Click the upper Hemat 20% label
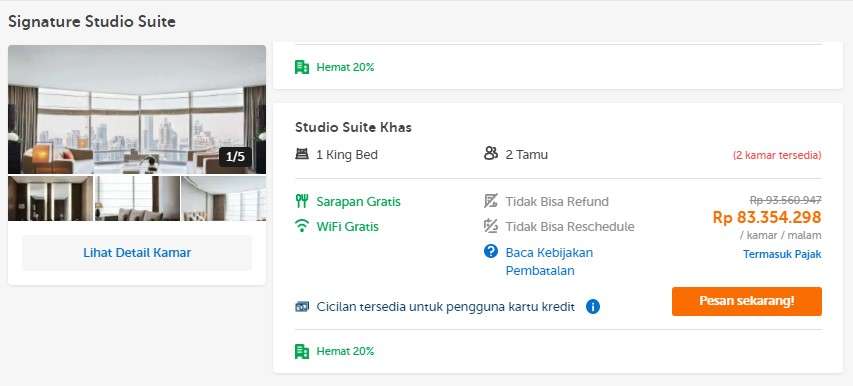Image resolution: width=853 pixels, height=386 pixels. (345, 68)
